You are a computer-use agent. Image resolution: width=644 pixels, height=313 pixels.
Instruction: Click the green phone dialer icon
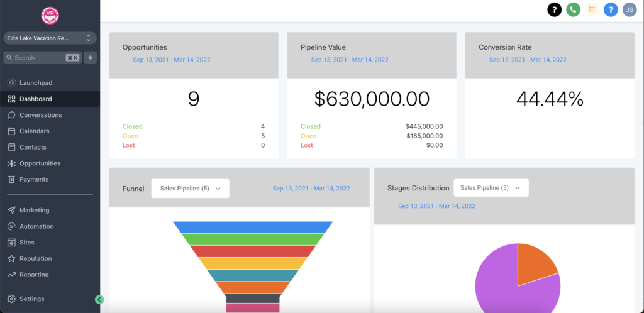[x=573, y=9]
